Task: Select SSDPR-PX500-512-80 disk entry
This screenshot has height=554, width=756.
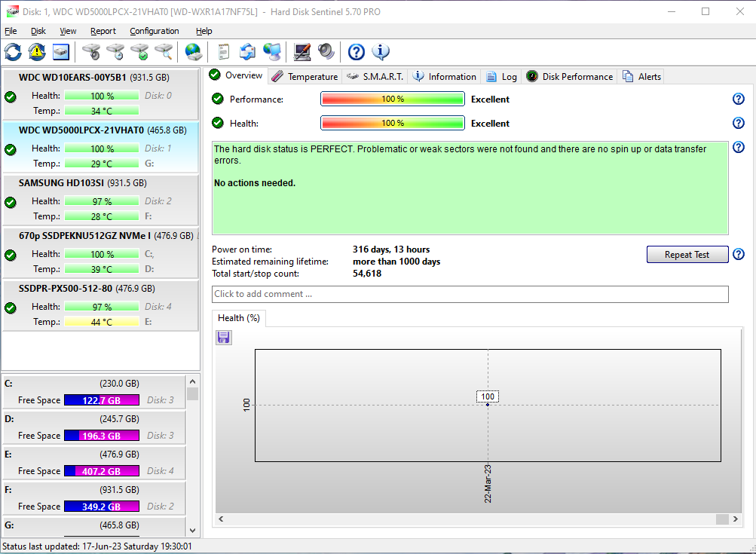Action: pyautogui.click(x=100, y=305)
